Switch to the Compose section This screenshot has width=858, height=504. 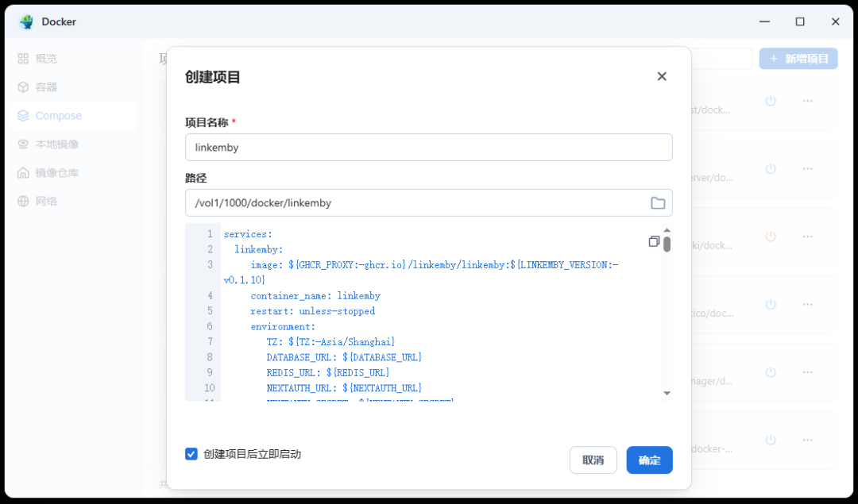click(56, 115)
